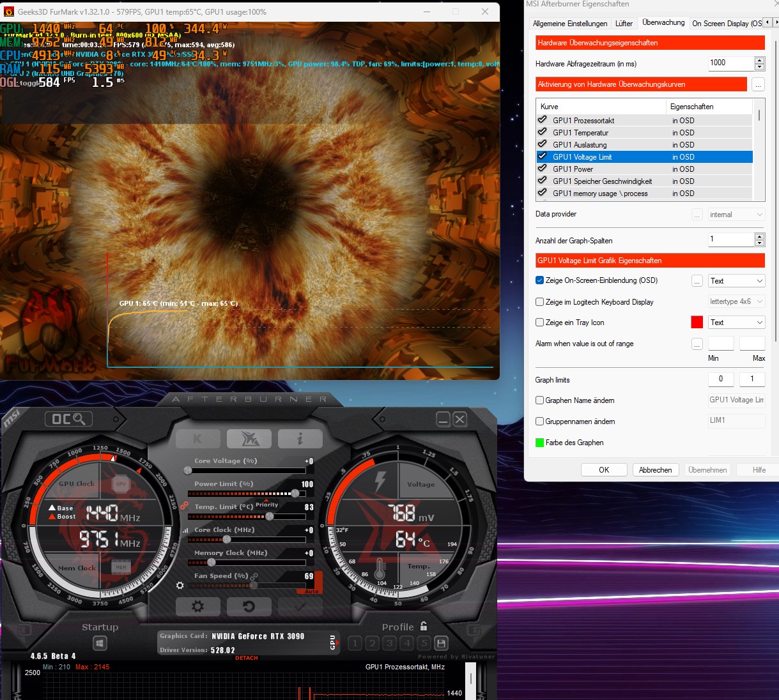The width and height of the screenshot is (779, 700).
Task: Click the Hardware Abfragezeitraum input field
Action: [x=731, y=63]
